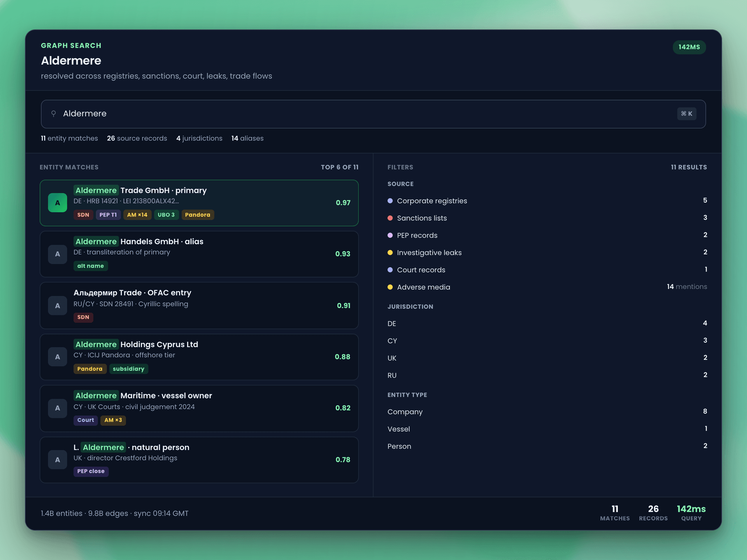The width and height of the screenshot is (747, 560).
Task: Filter by Court records source
Action: (x=547, y=269)
